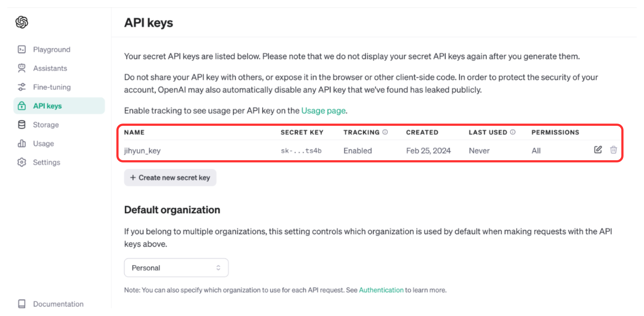Viewport: 644px width, 316px height.
Task: Click the Enabled tracking value
Action: 357,151
